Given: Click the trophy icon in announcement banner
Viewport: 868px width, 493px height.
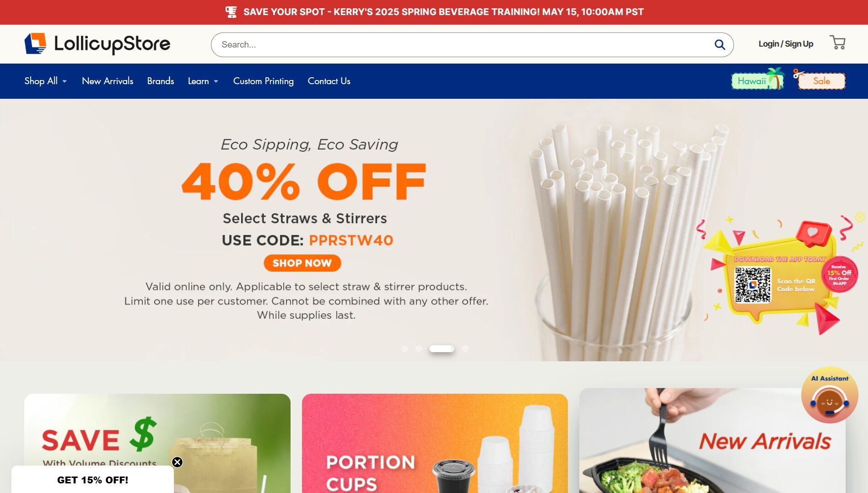Looking at the screenshot, I should tap(232, 12).
